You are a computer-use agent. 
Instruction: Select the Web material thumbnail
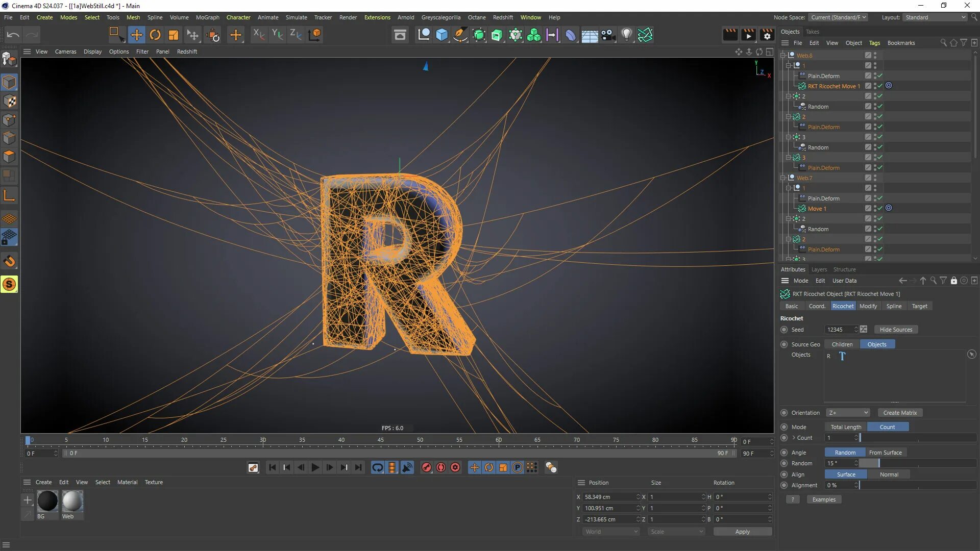pyautogui.click(x=72, y=502)
